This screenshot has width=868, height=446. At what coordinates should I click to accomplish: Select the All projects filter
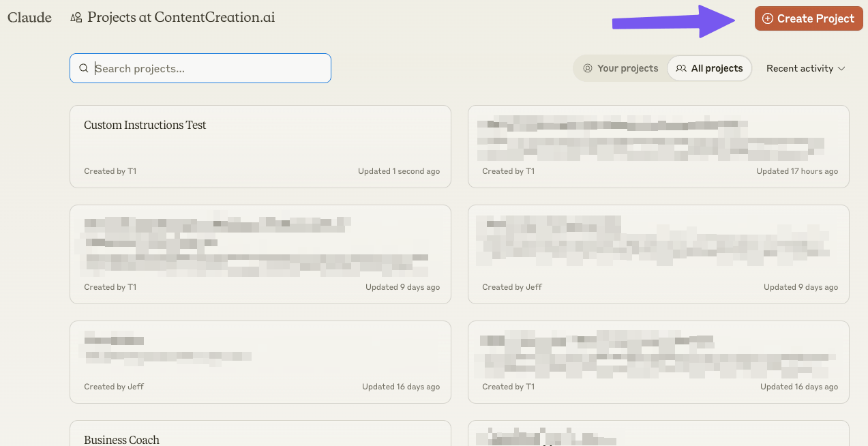coord(709,68)
